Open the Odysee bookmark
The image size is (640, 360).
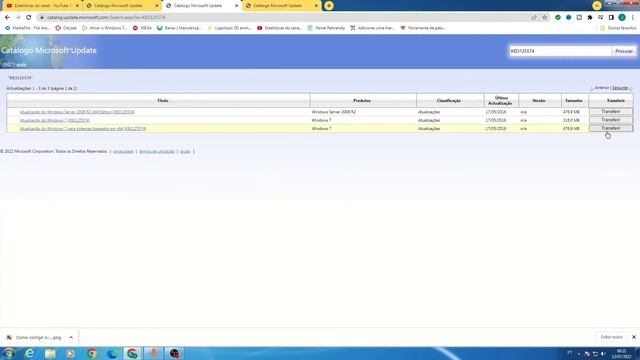coord(66,28)
